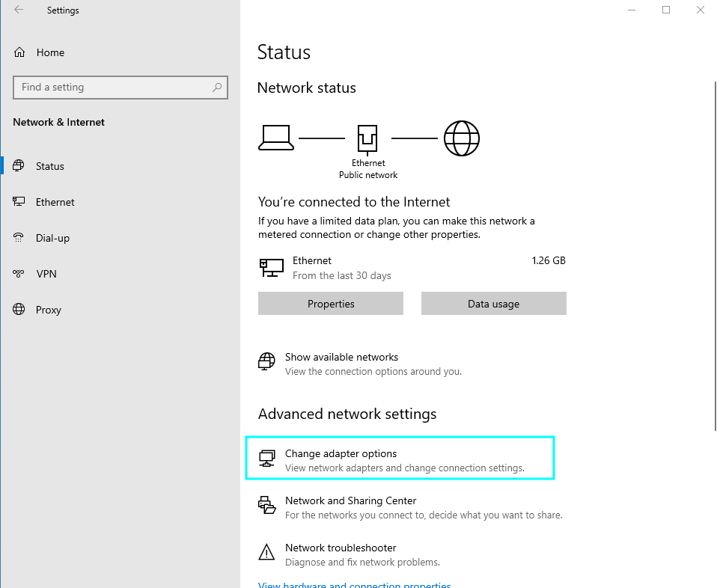Click the VPN icon in sidebar

pos(19,273)
